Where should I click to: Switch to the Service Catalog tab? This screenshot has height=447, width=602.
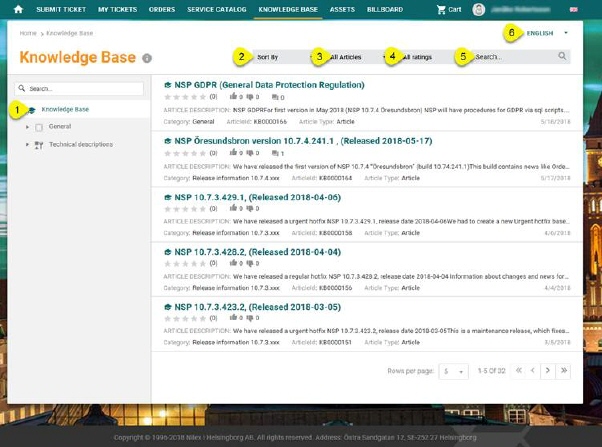(217, 9)
